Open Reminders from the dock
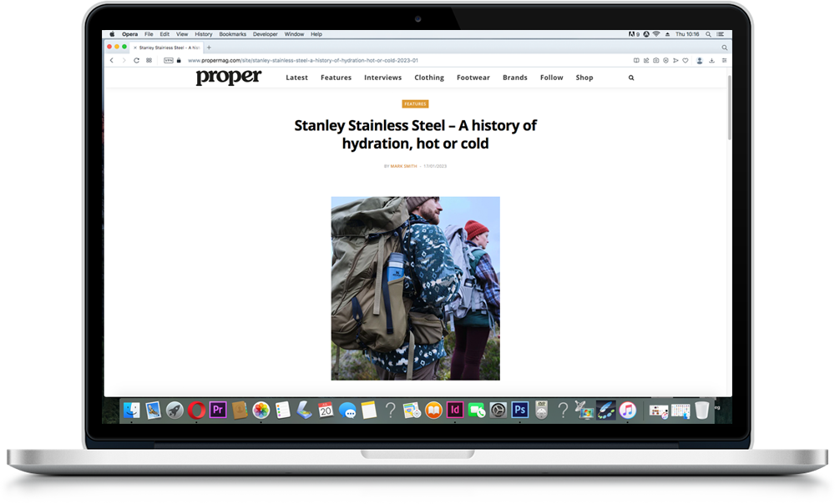Screen dimensions: 835x504 (283, 411)
